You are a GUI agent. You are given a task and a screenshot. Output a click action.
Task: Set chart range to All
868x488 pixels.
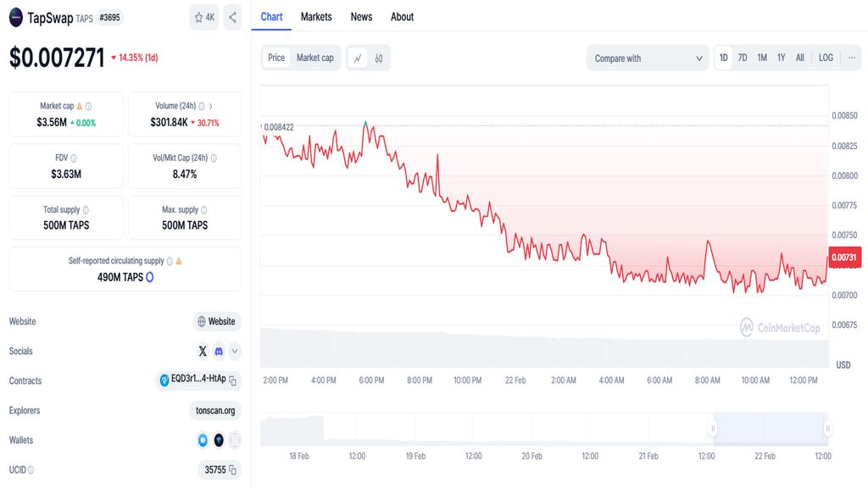(x=800, y=58)
